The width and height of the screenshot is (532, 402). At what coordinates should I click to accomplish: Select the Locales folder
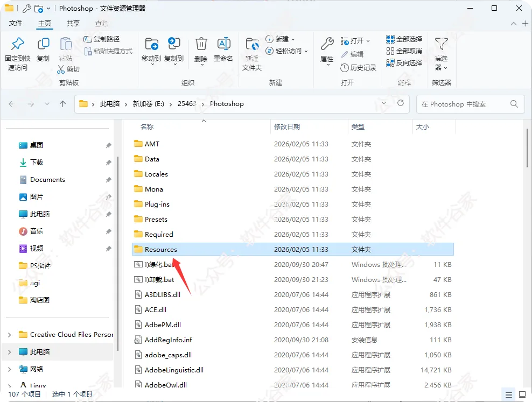(x=293, y=174)
